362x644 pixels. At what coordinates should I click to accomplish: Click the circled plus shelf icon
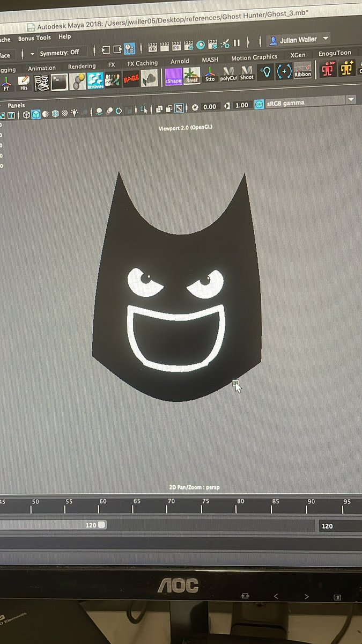click(284, 71)
